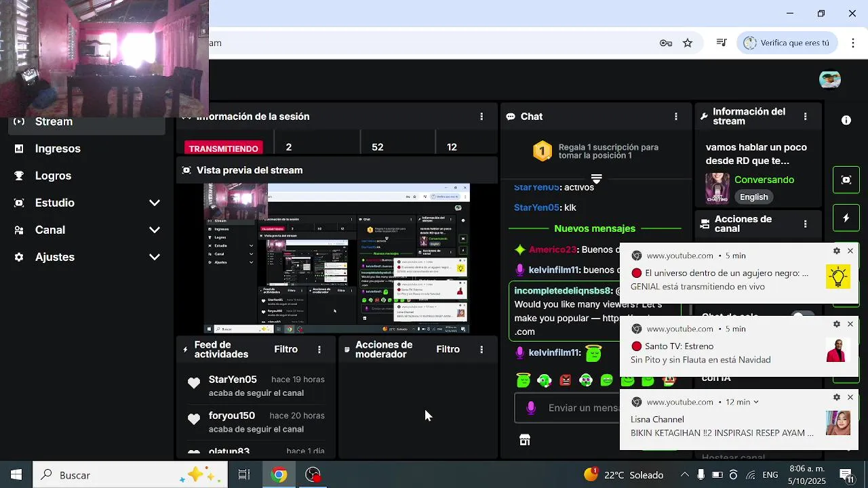Open Chrome from the taskbar

pos(279,475)
